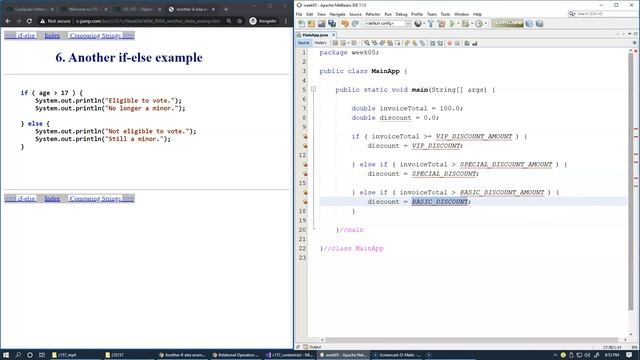Switch editor to History view
This screenshot has height=360, width=640.
tap(320, 43)
